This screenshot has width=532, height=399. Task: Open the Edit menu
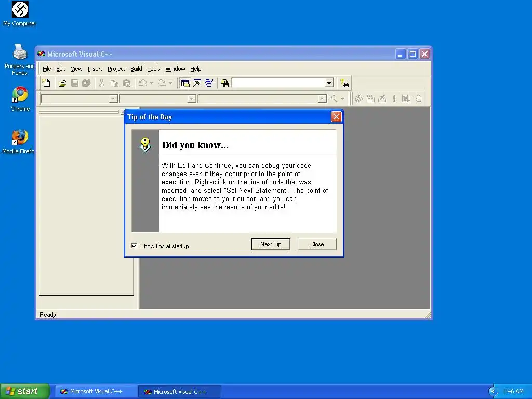(61, 69)
